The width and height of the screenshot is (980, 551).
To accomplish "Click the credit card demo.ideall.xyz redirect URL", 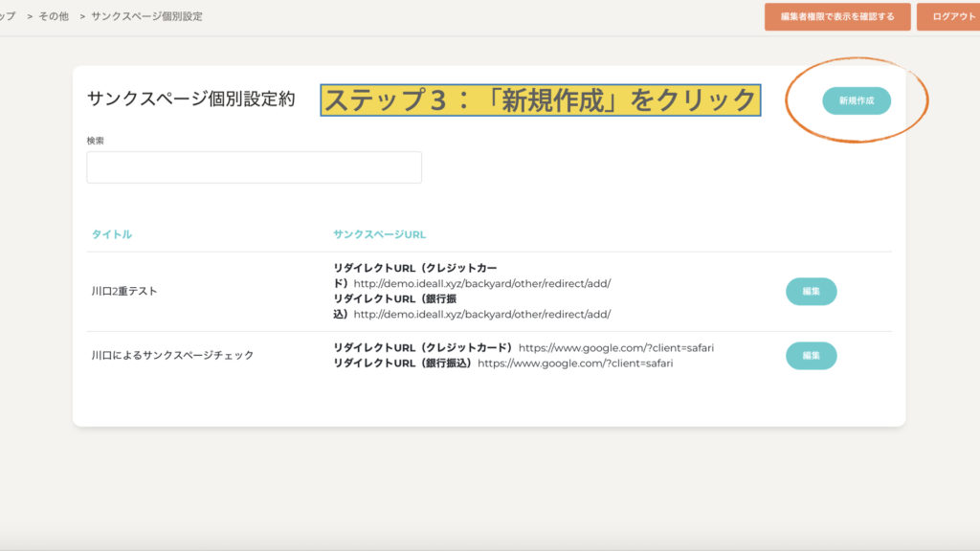I will (x=481, y=283).
